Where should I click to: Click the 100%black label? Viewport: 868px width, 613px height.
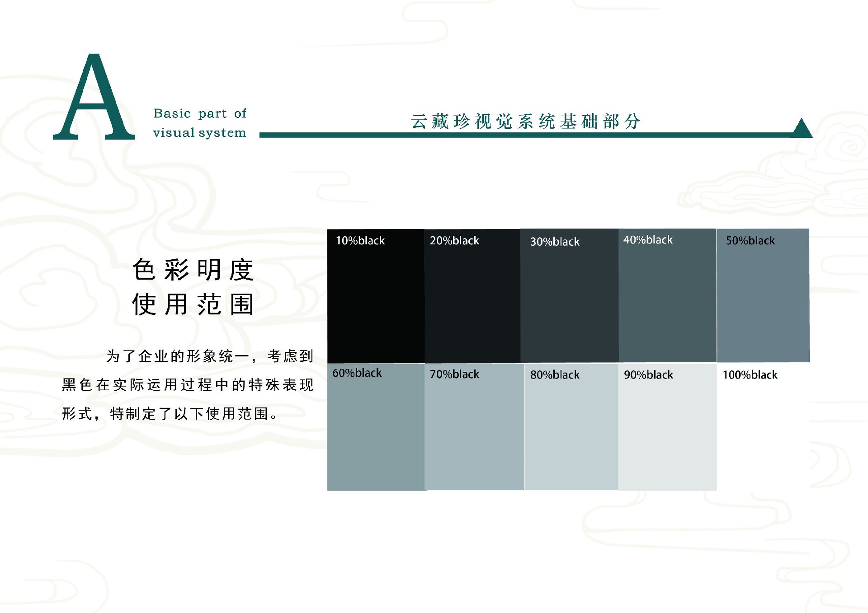pos(750,375)
